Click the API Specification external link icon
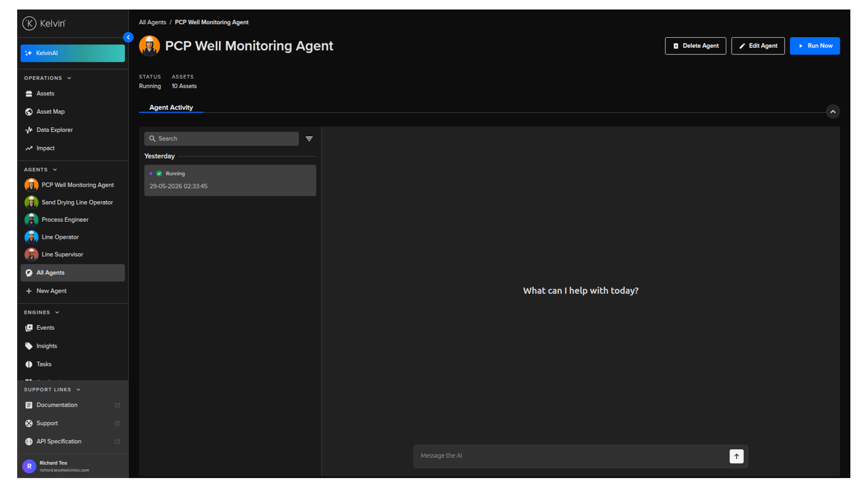 118,441
